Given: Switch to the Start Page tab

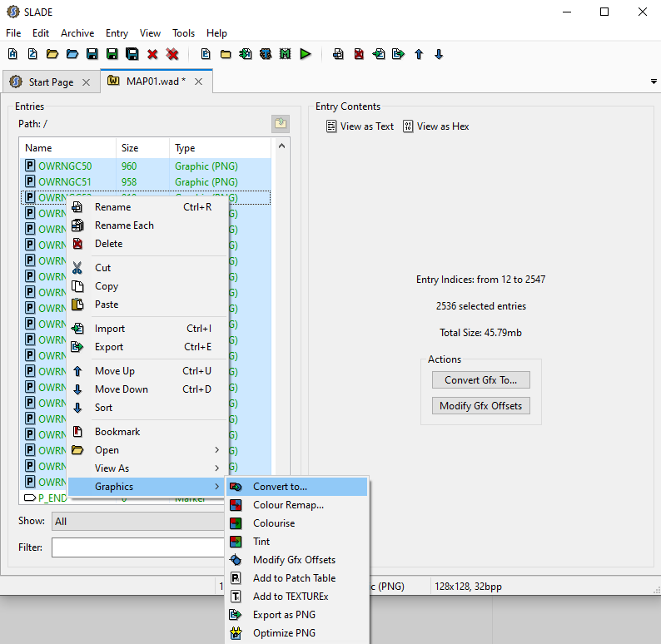Looking at the screenshot, I should [50, 82].
